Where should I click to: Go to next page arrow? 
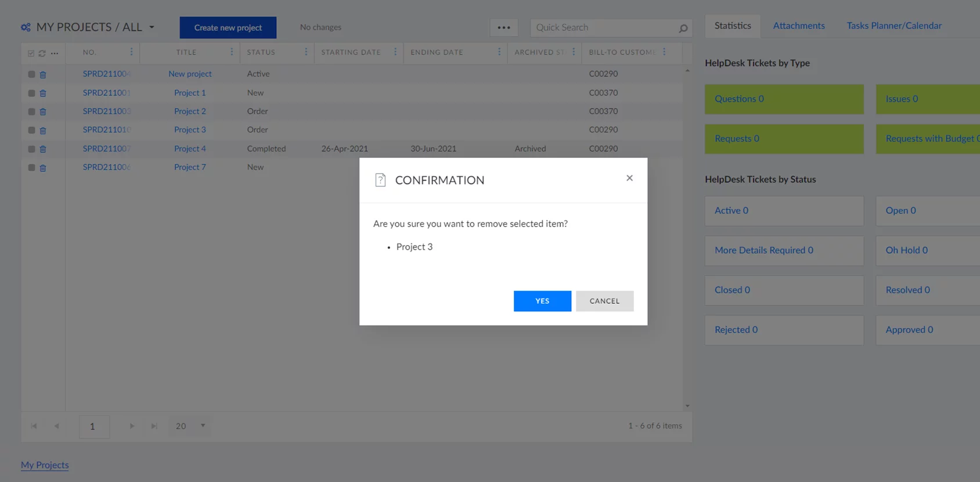coord(132,426)
